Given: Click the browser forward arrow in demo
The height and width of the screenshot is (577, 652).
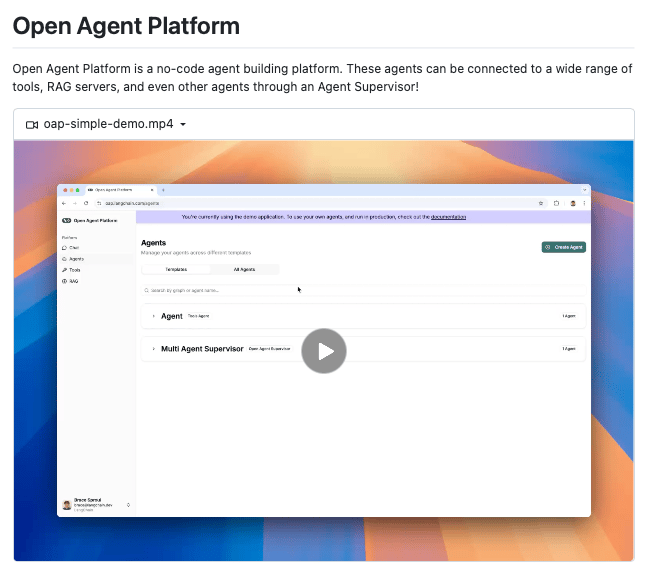Looking at the screenshot, I should click(x=75, y=203).
